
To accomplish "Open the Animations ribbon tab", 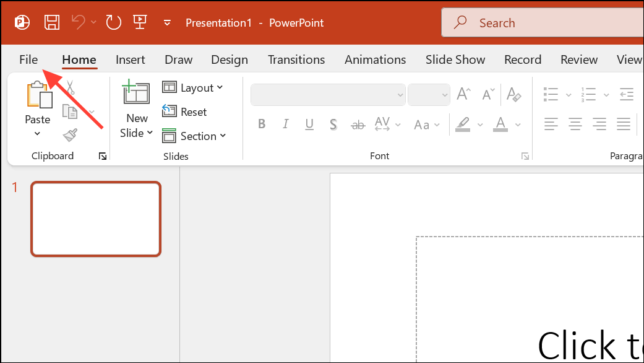I will 375,59.
